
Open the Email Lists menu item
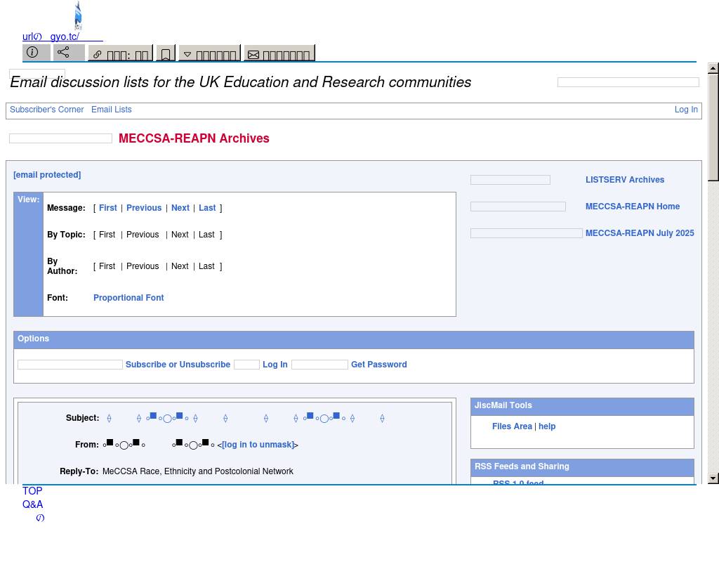click(x=111, y=110)
